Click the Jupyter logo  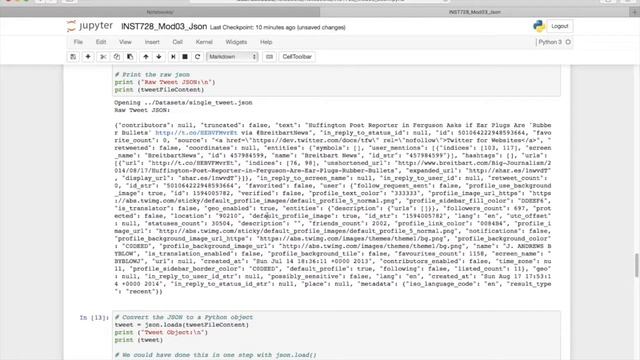point(90,26)
